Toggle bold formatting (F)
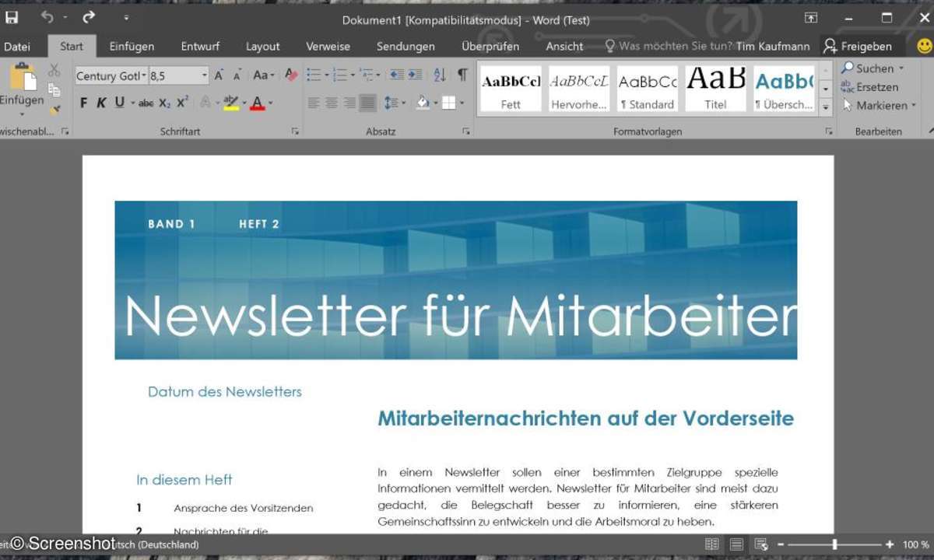Screen dimensions: 934x560 click(83, 103)
